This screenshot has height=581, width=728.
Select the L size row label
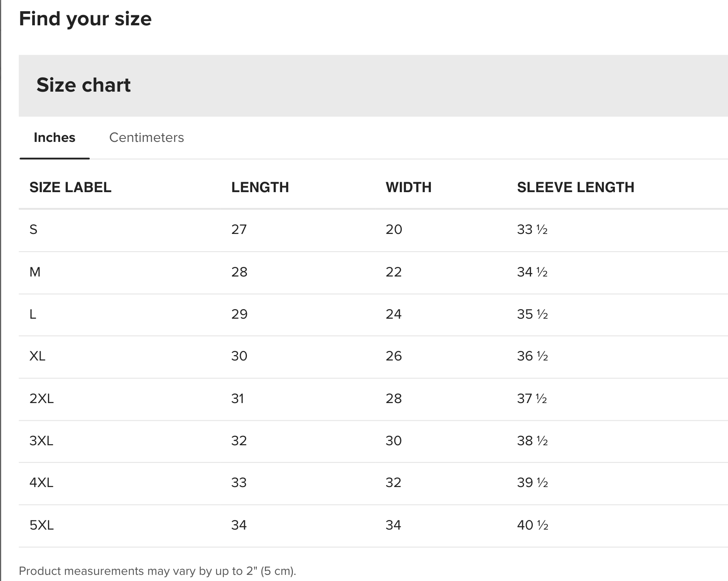click(x=33, y=314)
